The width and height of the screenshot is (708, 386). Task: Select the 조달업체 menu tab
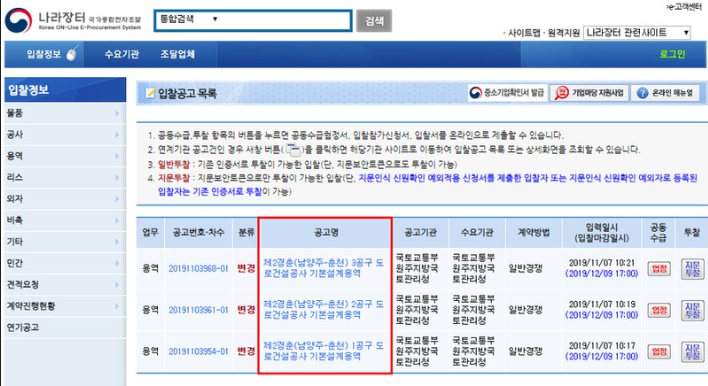click(177, 54)
